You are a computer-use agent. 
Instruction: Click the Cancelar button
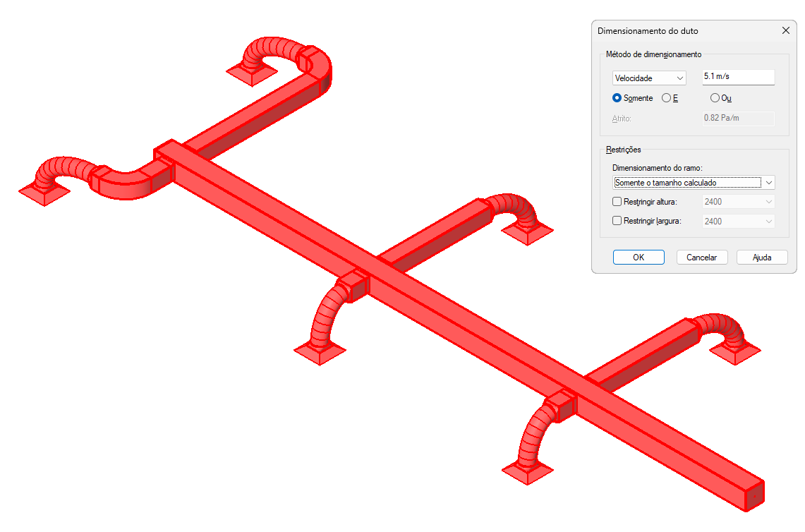[702, 258]
